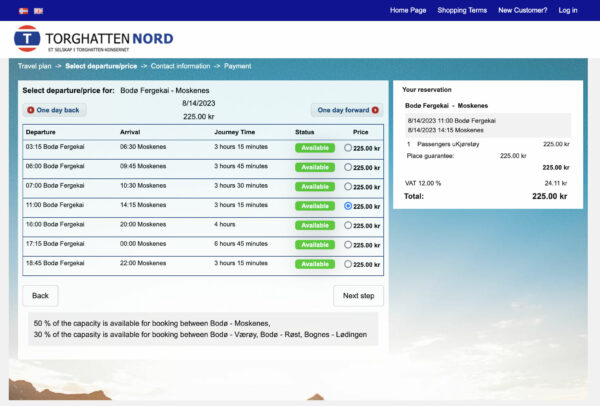Click the One day back button
This screenshot has width=600, height=406.
(x=54, y=110)
